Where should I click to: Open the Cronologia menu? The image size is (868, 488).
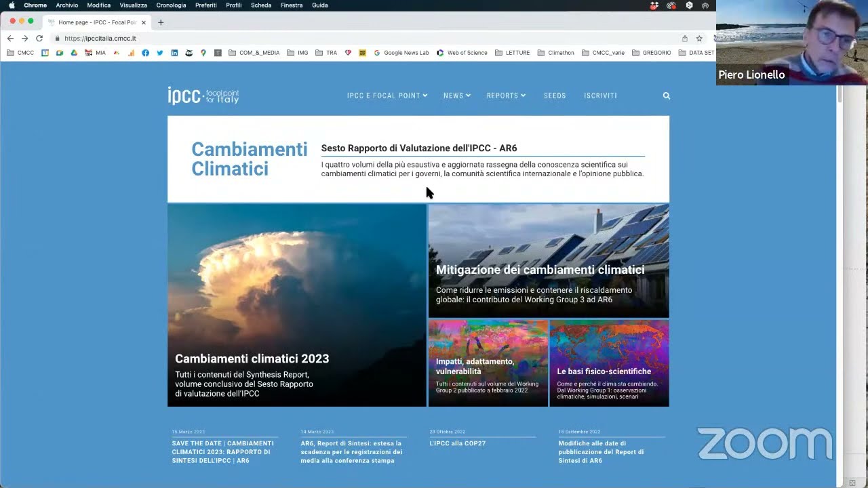click(171, 5)
